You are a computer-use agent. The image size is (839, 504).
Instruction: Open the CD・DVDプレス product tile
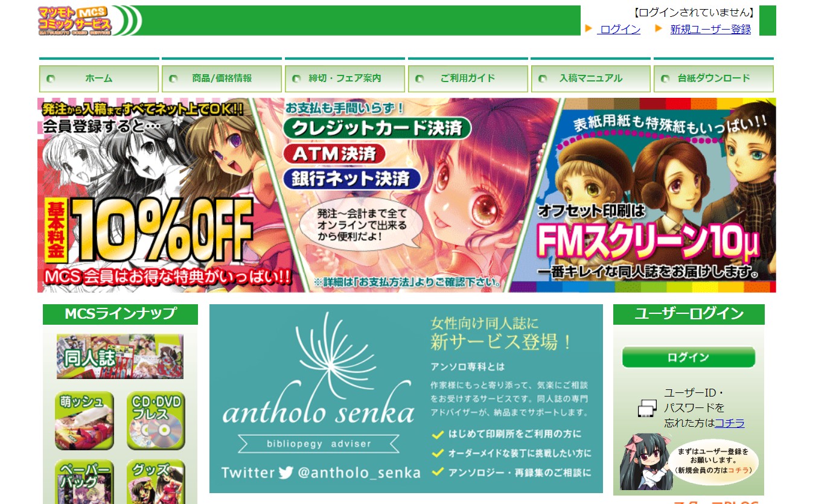[156, 421]
